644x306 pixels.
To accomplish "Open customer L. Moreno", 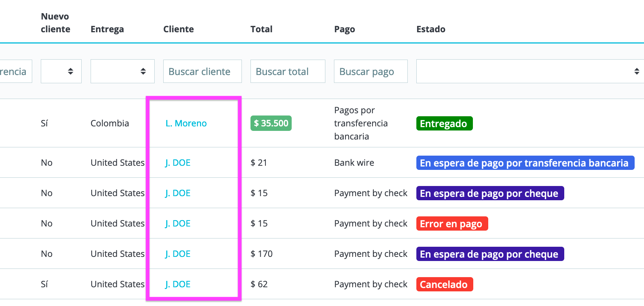I will 186,123.
